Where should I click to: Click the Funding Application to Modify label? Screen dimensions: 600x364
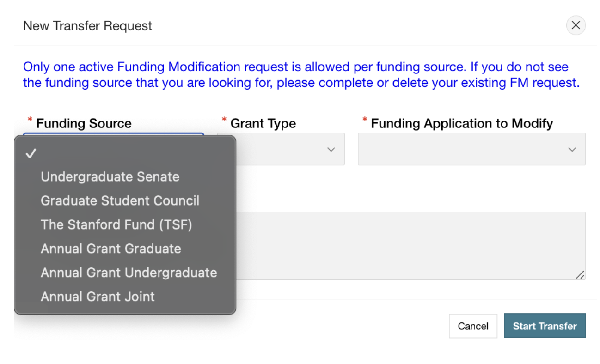[462, 123]
